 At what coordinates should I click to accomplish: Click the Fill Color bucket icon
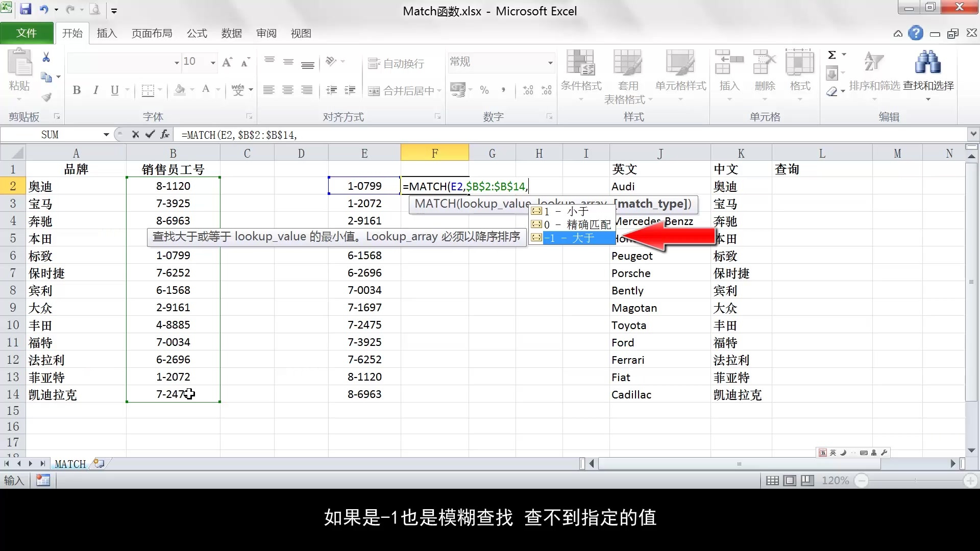(x=180, y=90)
